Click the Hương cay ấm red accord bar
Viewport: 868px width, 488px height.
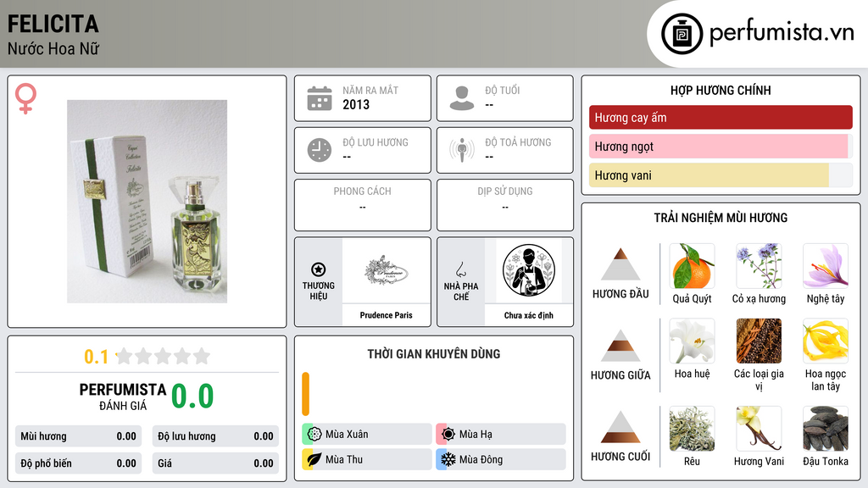721,117
